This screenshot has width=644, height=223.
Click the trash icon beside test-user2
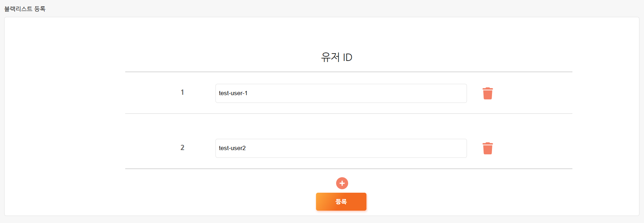487,148
